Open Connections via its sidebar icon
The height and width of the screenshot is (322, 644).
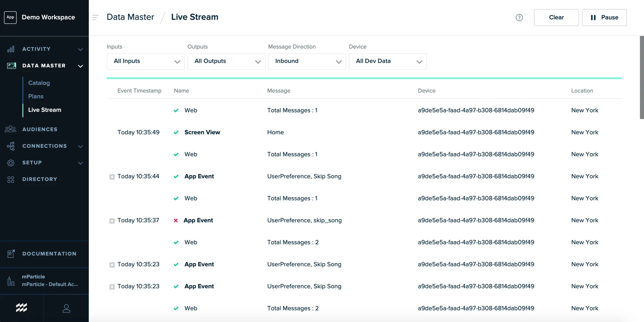point(11,146)
